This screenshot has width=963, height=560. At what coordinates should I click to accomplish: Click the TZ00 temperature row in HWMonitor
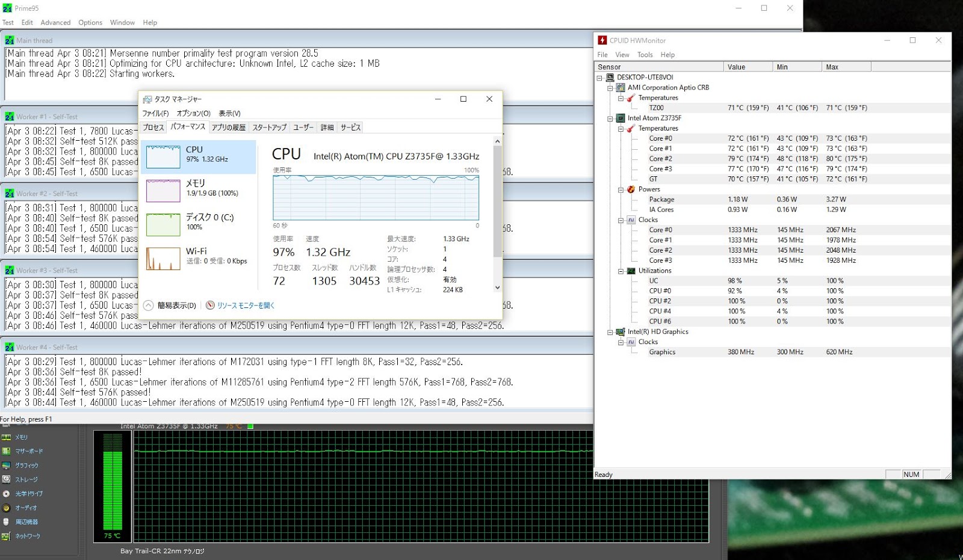coord(773,108)
